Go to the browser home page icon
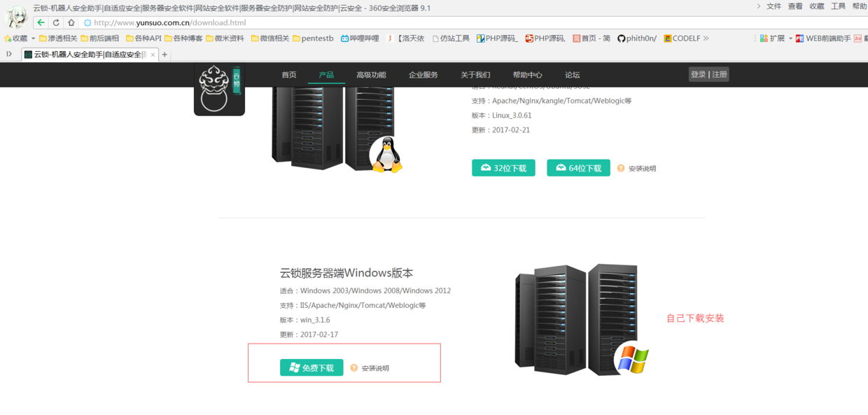 71,22
